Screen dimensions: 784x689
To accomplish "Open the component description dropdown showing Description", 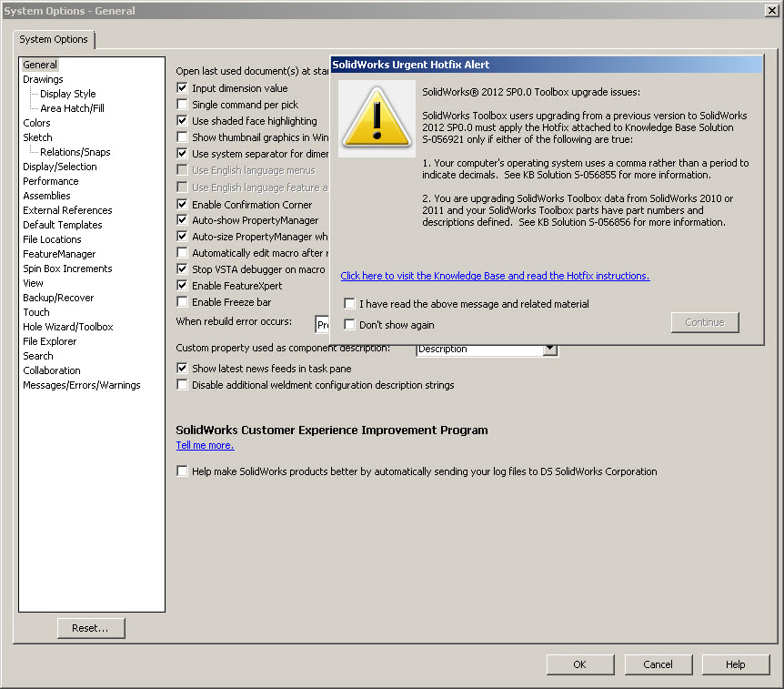I will click(551, 349).
